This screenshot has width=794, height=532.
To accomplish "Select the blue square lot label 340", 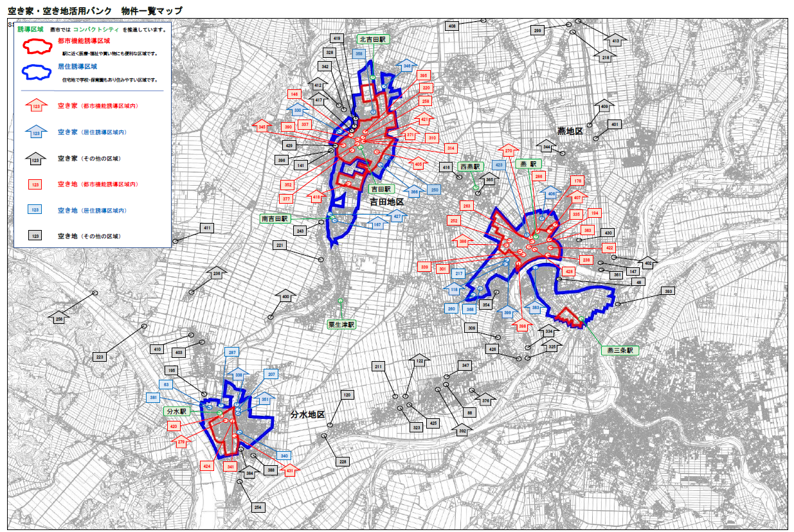I will click(x=285, y=456).
